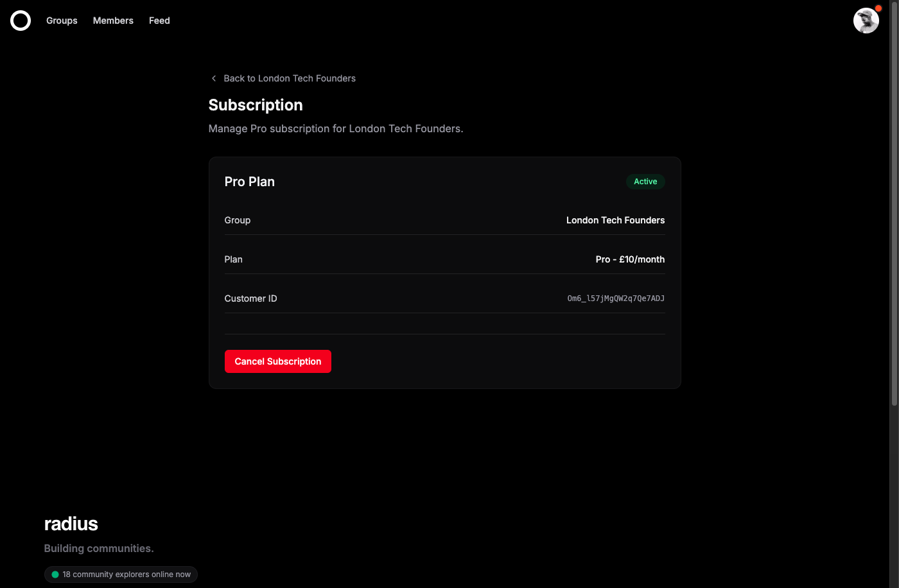
Task: Open the profile avatar menu
Action: point(866,20)
